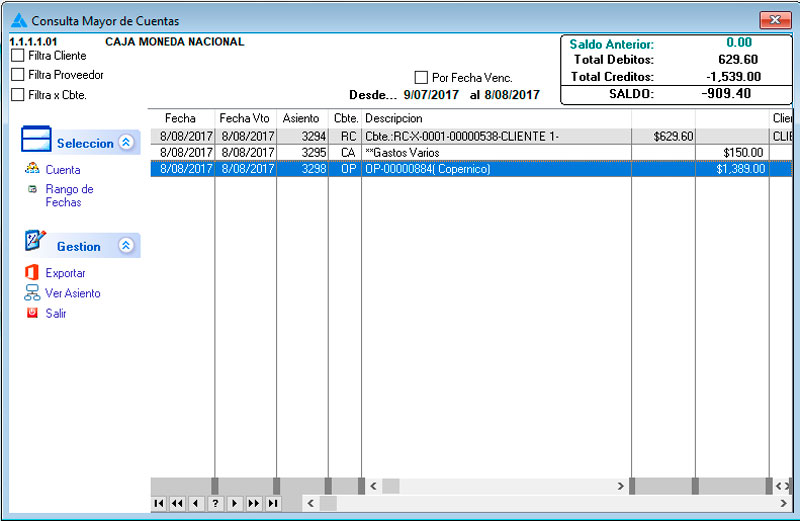
Task: Go to last record navigation button
Action: coord(273,503)
